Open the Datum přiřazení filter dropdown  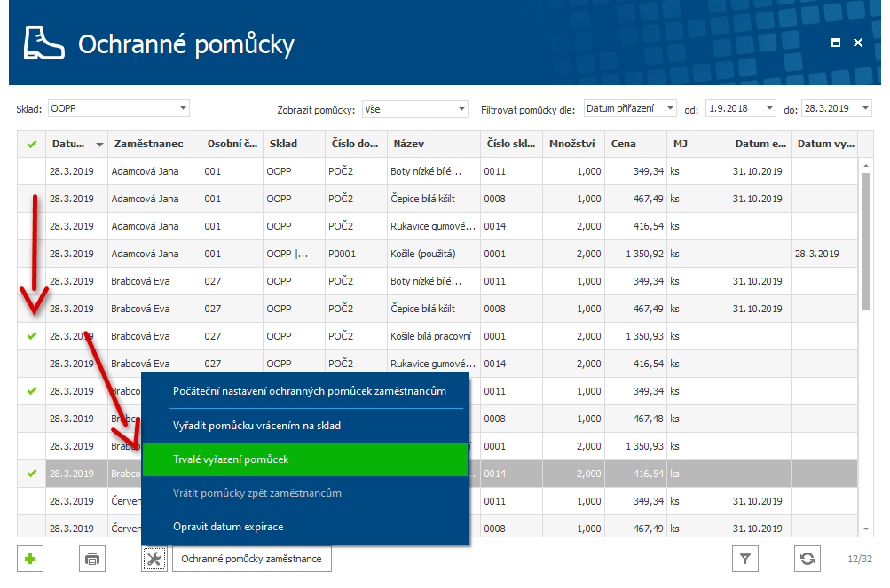pyautogui.click(x=670, y=108)
